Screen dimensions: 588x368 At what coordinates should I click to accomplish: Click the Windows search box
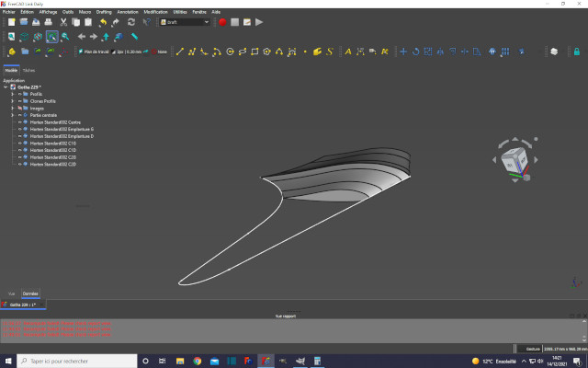coord(77,361)
